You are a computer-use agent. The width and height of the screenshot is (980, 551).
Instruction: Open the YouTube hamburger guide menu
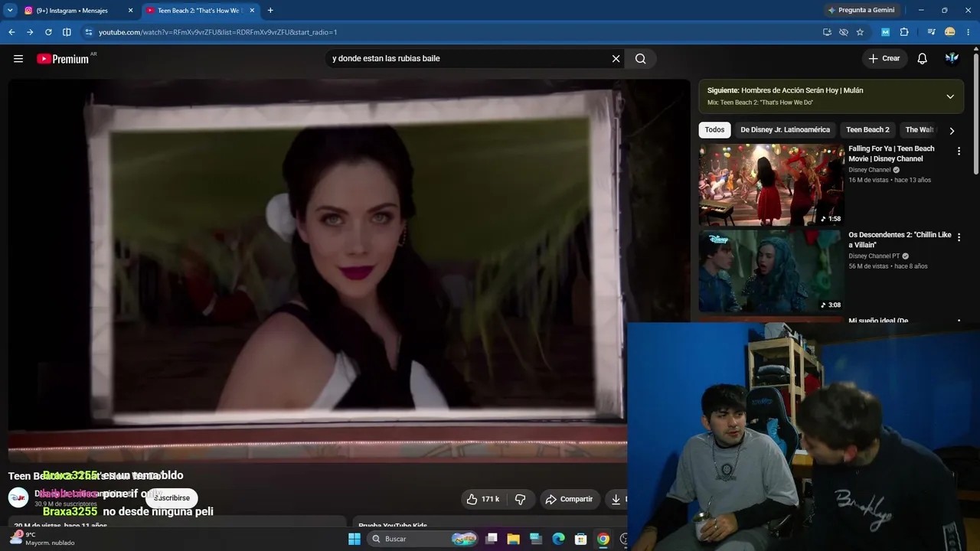coord(18,59)
